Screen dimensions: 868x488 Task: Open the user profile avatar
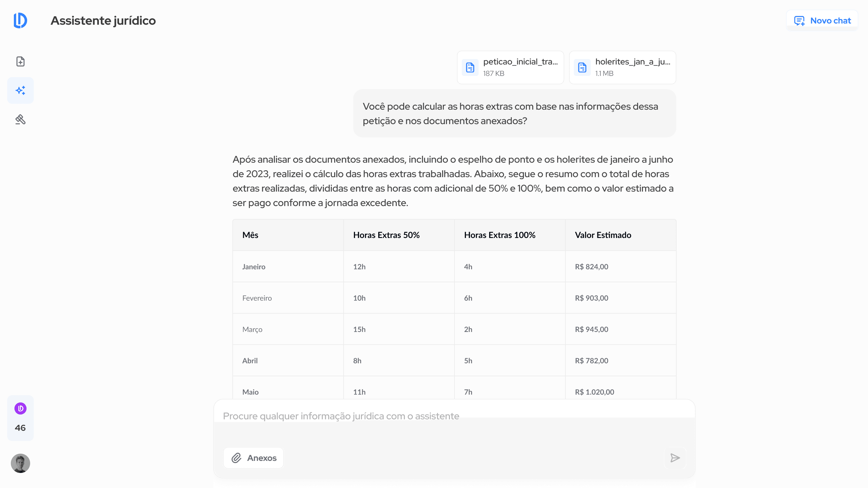tap(20, 463)
